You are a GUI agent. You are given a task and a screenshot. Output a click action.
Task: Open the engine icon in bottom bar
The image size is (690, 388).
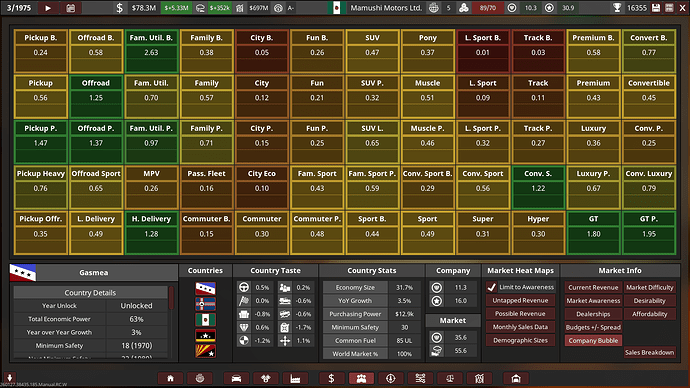(x=266, y=378)
